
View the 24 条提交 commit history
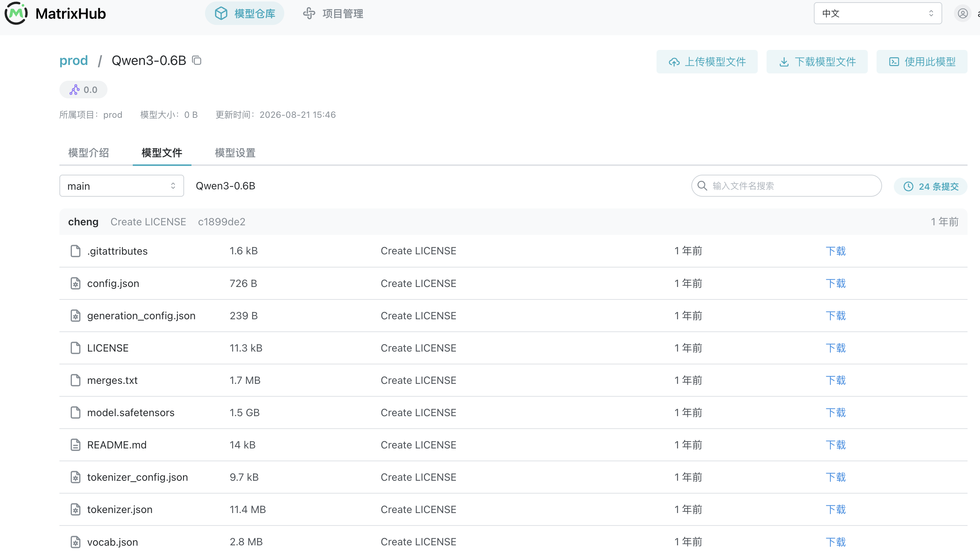coord(930,186)
